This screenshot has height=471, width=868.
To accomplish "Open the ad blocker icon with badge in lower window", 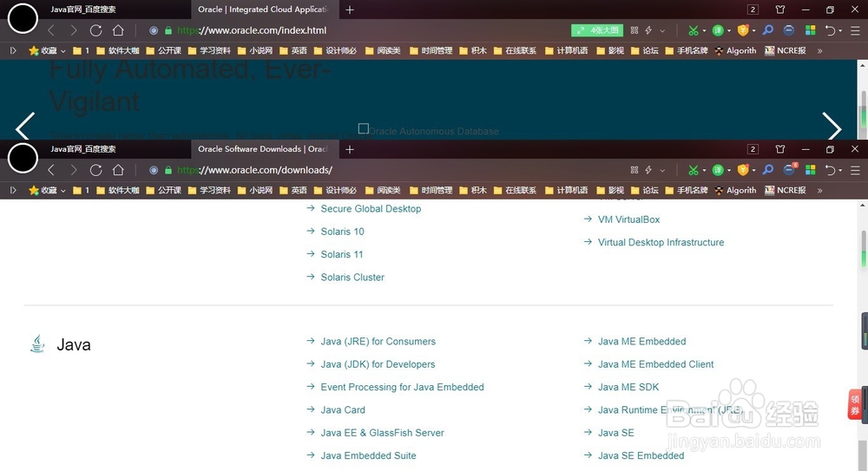I will [x=790, y=169].
